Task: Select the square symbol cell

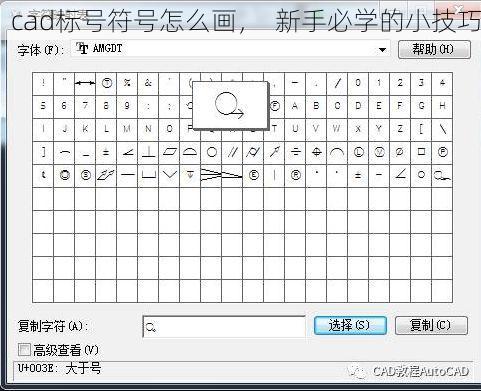Action: click(x=421, y=152)
